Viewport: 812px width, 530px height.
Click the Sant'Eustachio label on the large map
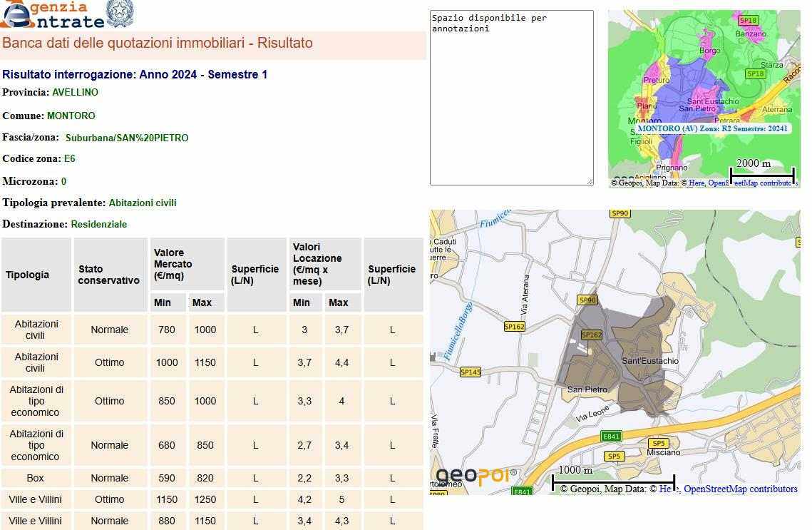(x=650, y=361)
